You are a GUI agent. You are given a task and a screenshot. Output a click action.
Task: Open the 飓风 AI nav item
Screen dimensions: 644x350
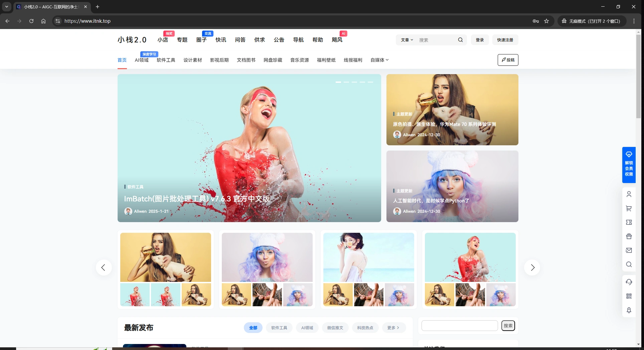tap(337, 40)
